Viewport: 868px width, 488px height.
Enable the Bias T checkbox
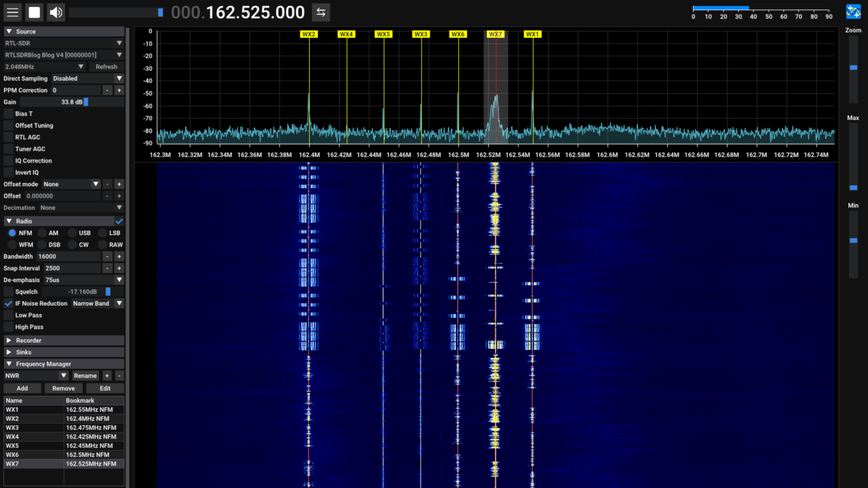tap(8, 113)
